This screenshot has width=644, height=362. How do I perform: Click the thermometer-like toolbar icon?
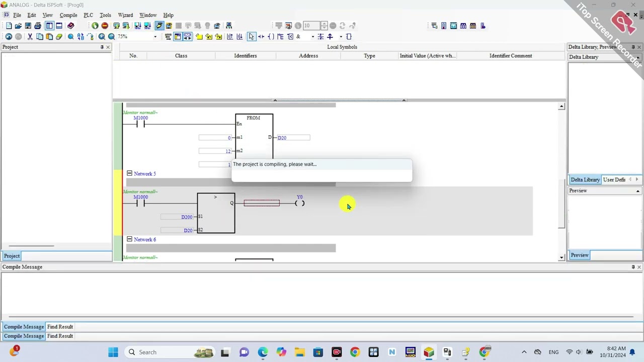444,26
